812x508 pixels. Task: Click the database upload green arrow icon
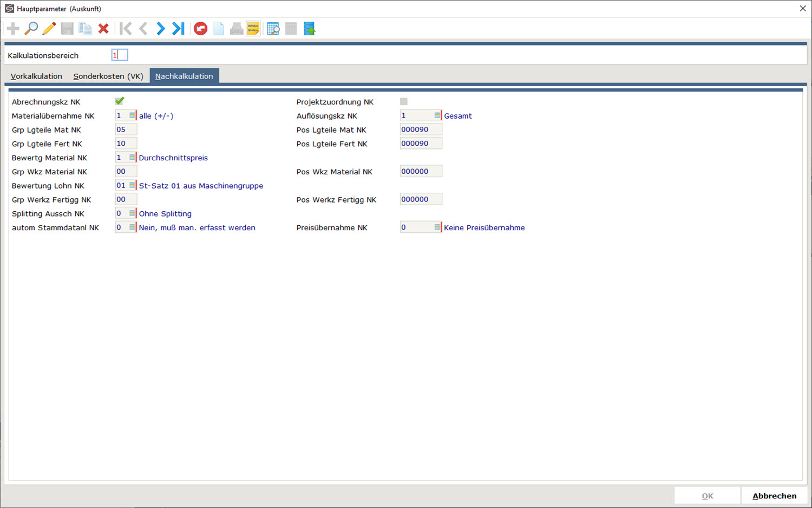[x=309, y=29]
